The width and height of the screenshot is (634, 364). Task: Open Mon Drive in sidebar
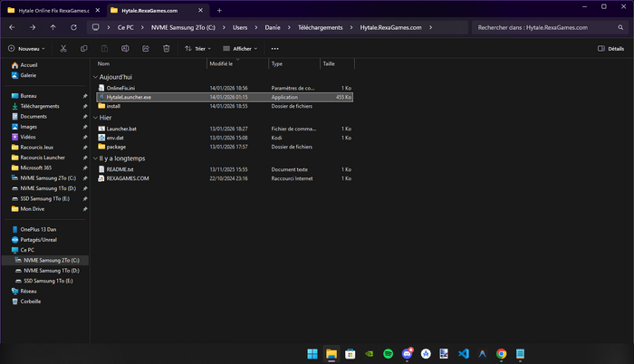click(33, 209)
